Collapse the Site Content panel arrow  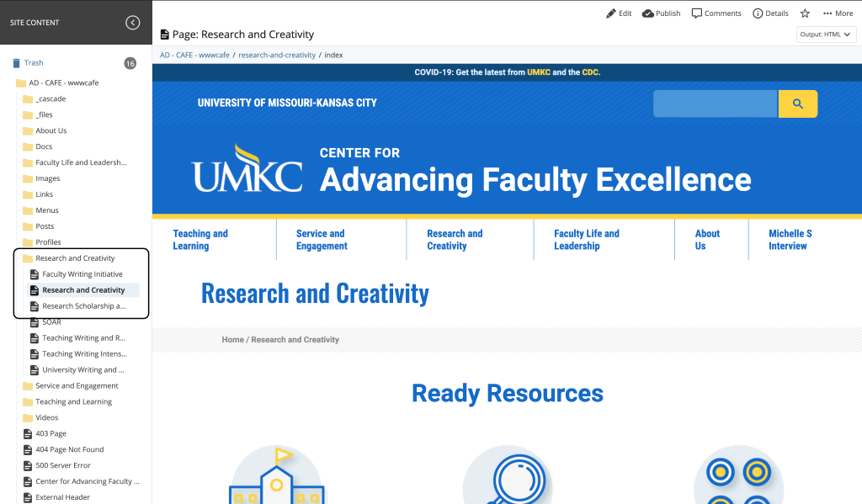point(132,23)
